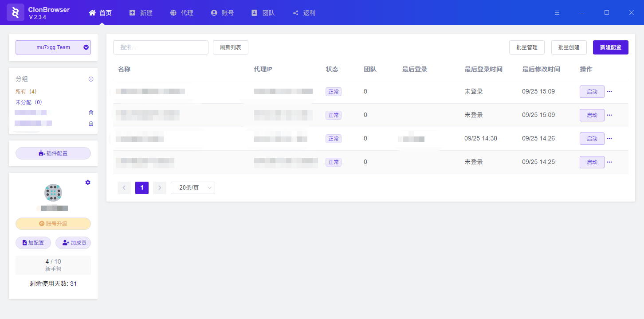644x319 pixels.
Task: Click the 新建配置 button
Action: click(611, 47)
